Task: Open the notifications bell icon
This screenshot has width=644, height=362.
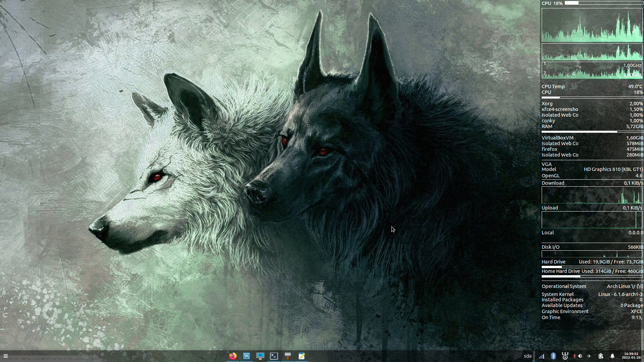Action: (612, 356)
